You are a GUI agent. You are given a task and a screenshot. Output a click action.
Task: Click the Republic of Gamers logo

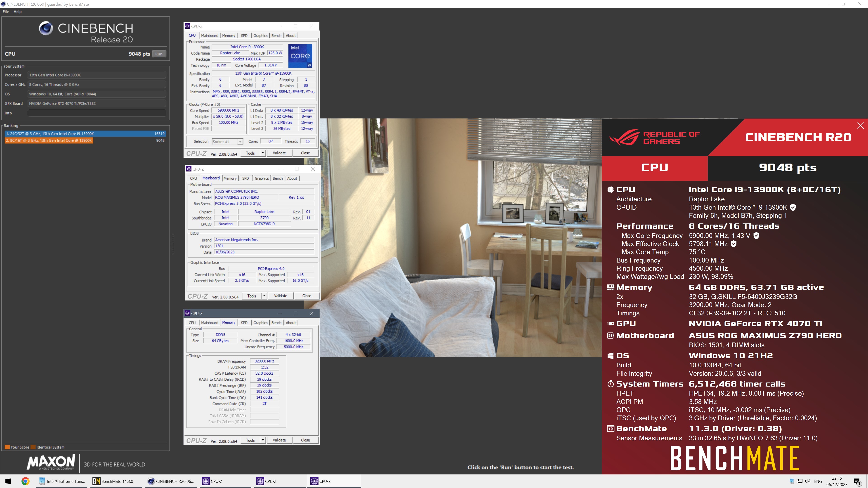click(654, 137)
